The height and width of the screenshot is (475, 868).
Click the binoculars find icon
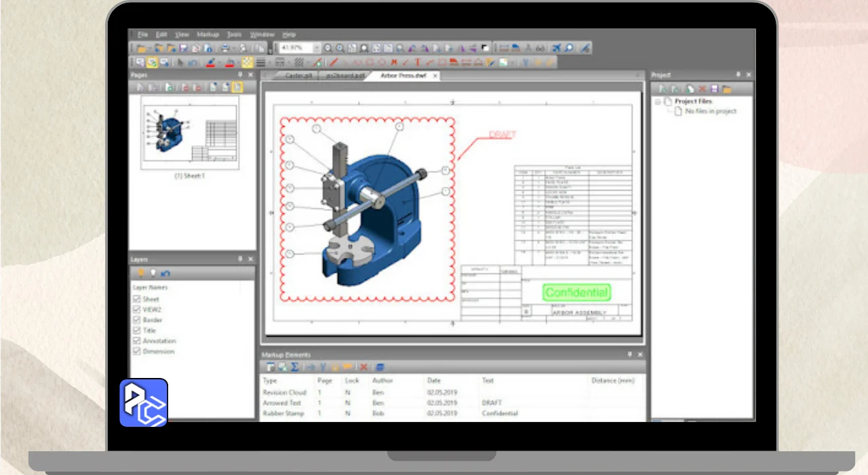click(540, 48)
